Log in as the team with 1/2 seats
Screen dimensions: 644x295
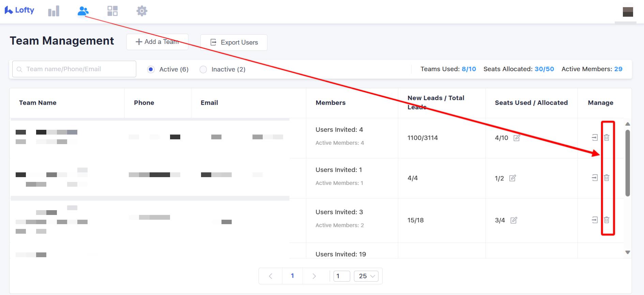coord(595,178)
